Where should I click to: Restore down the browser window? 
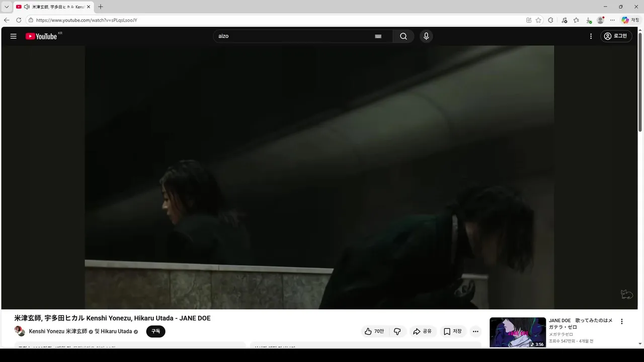coord(620,7)
